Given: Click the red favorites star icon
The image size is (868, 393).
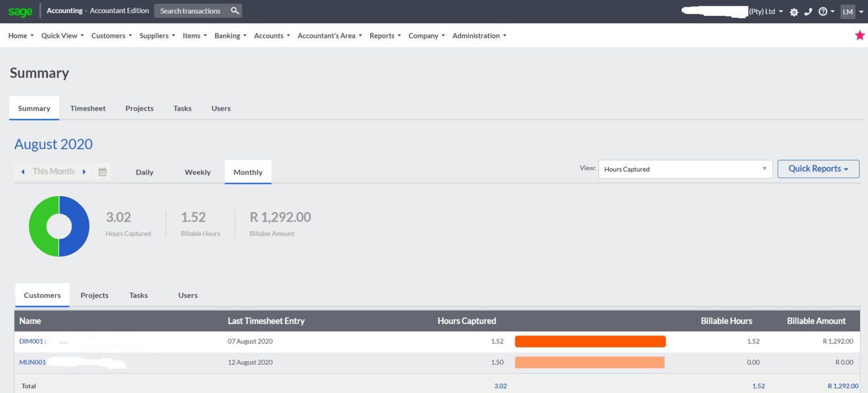Looking at the screenshot, I should (860, 34).
